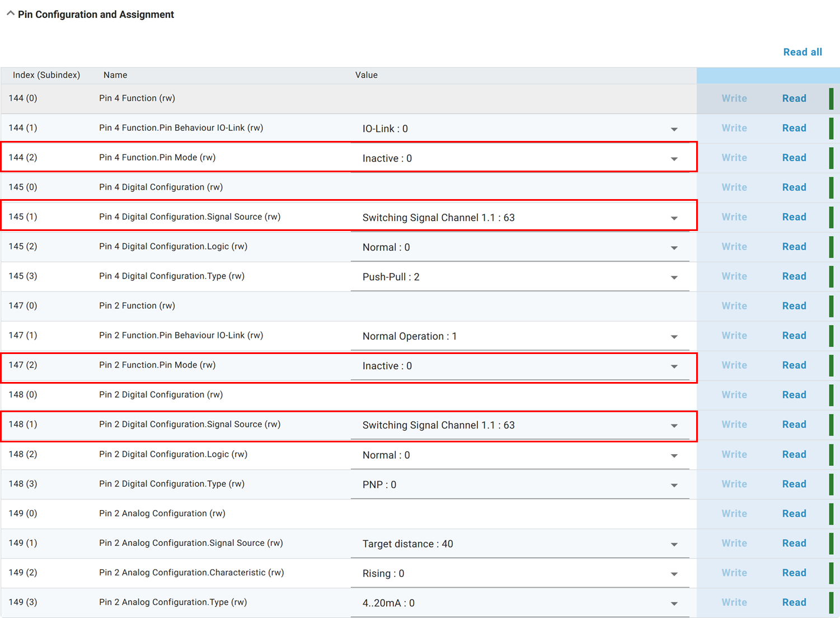This screenshot has width=840, height=618.
Task: Write the Pin 2 Analog Configuration Type value
Action: pos(734,602)
